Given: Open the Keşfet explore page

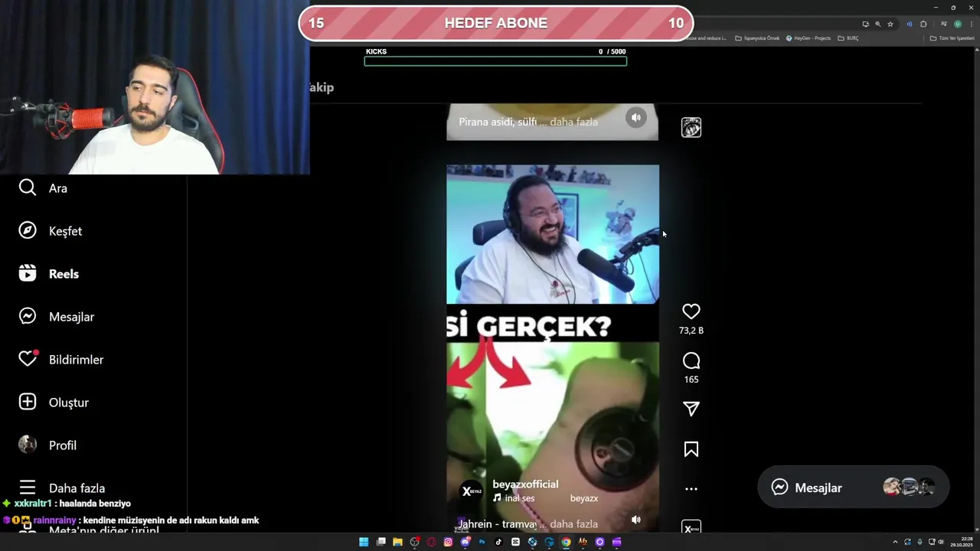Looking at the screenshot, I should pos(51,231).
